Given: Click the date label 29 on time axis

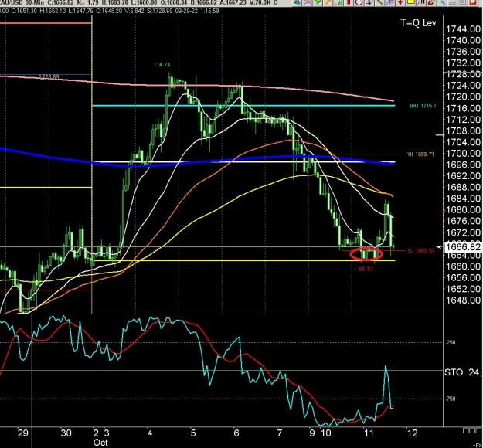Looking at the screenshot, I should [22, 433].
